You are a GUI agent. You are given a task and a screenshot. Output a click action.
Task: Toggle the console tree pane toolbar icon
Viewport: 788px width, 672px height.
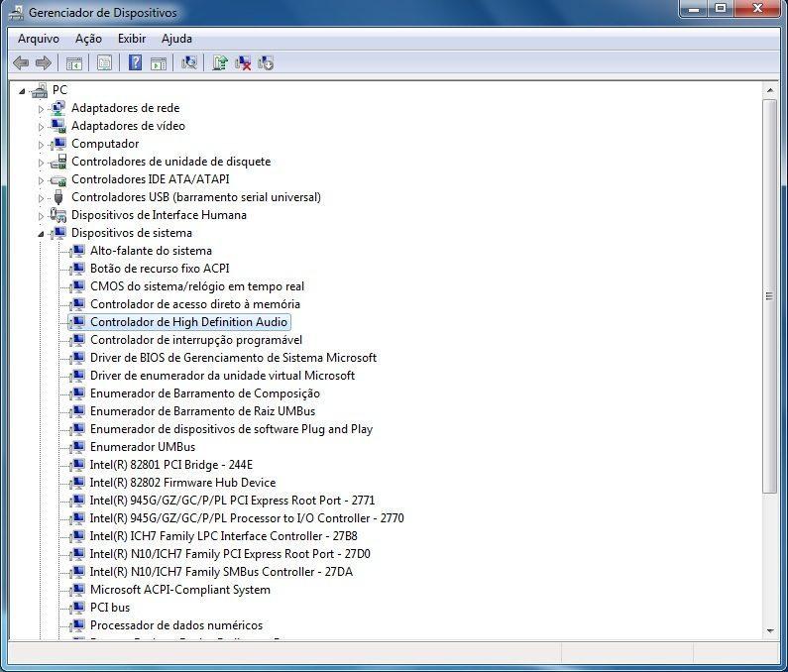[73, 62]
